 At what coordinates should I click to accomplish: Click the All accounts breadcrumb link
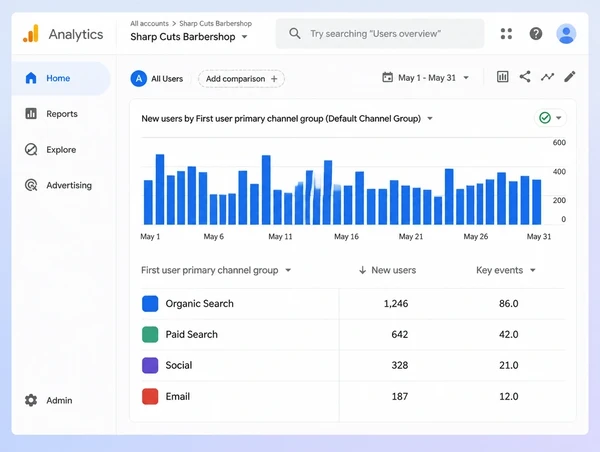point(149,23)
